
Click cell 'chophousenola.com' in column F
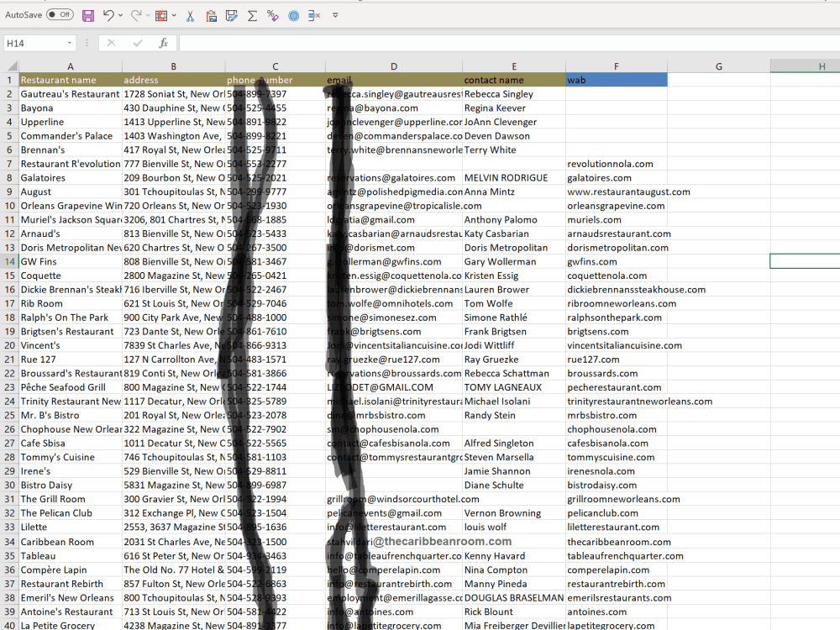(616, 429)
